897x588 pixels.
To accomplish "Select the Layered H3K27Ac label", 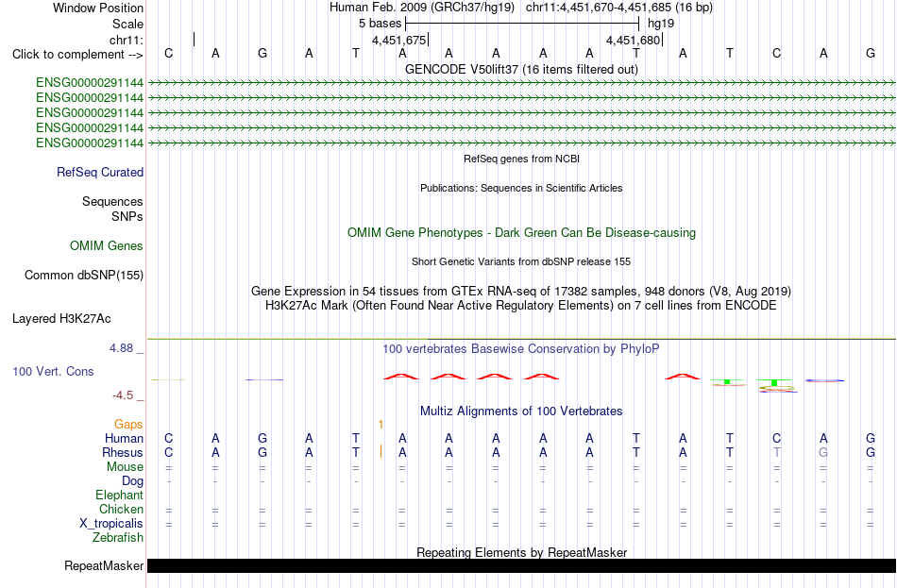I will click(61, 319).
